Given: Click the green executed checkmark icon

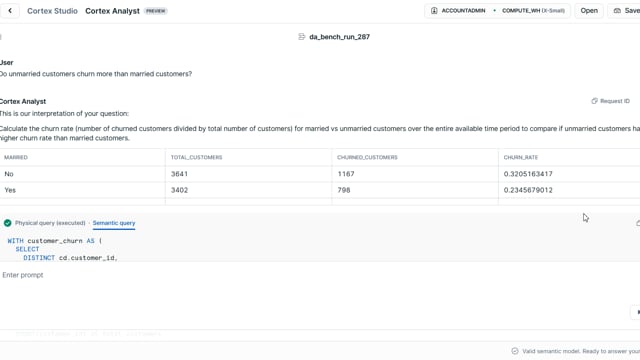Looking at the screenshot, I should tap(7, 223).
